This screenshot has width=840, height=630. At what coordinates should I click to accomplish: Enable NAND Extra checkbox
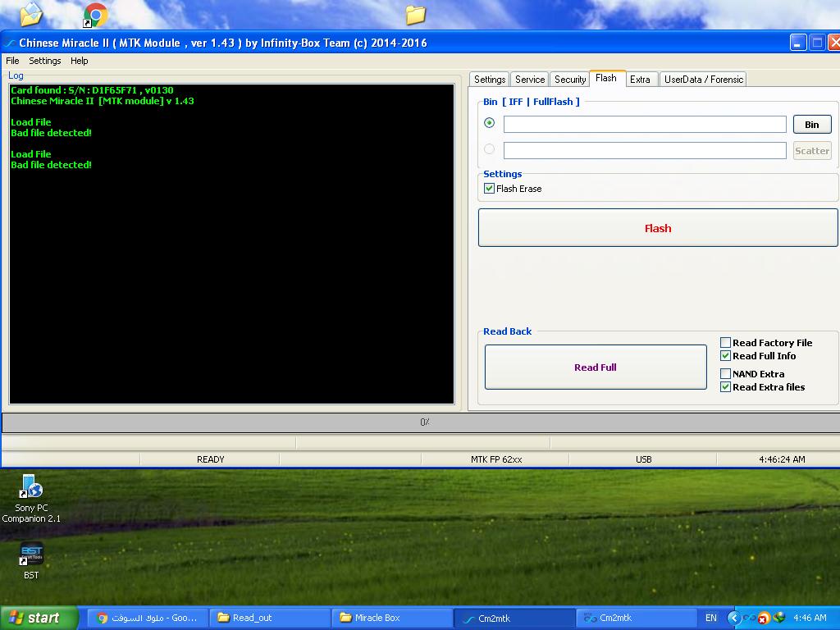pyautogui.click(x=725, y=373)
